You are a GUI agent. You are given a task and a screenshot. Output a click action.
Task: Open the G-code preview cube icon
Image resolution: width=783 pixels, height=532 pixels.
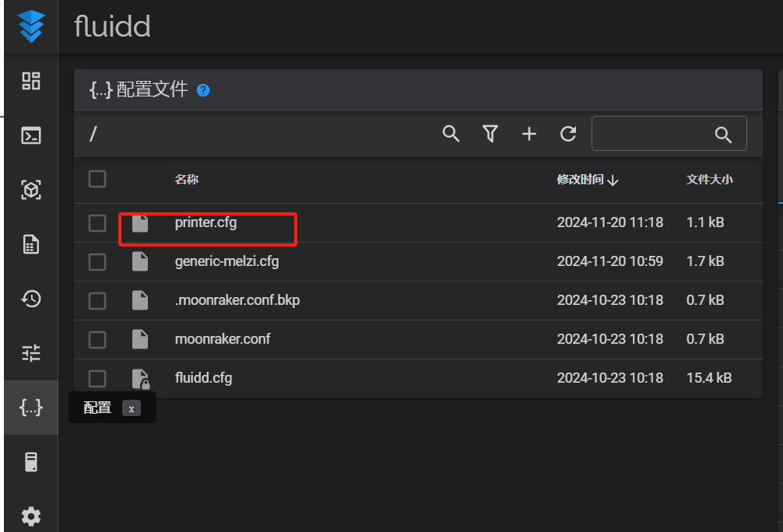tap(31, 190)
